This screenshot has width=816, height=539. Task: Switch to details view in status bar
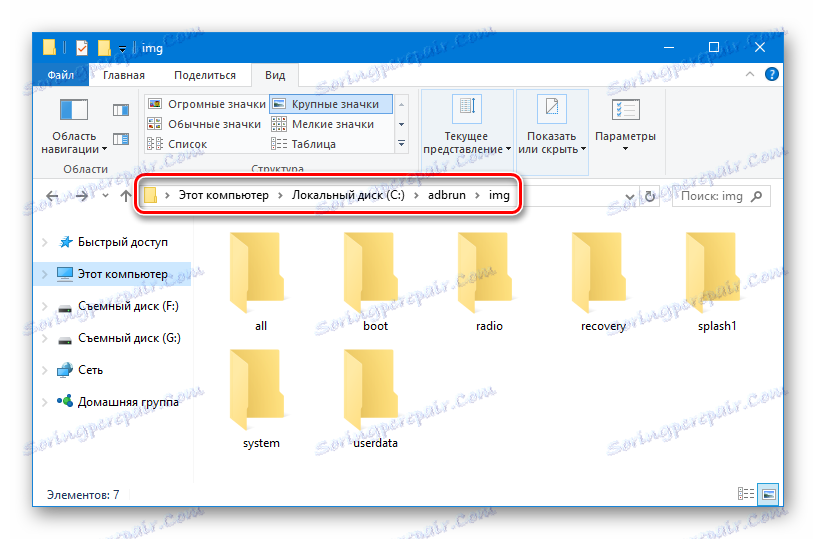tap(746, 494)
